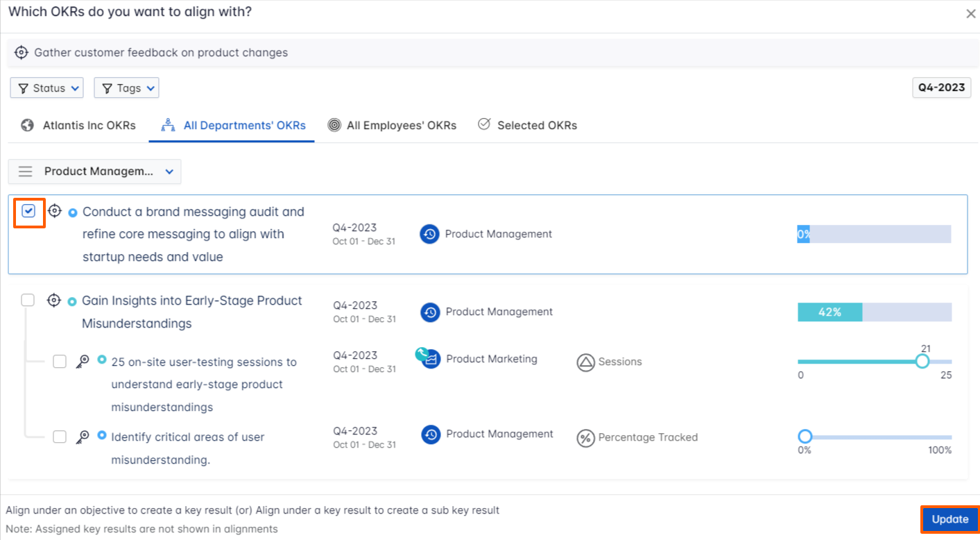Click the Sessions triangle metric icon
This screenshot has width=980, height=540.
coord(586,362)
